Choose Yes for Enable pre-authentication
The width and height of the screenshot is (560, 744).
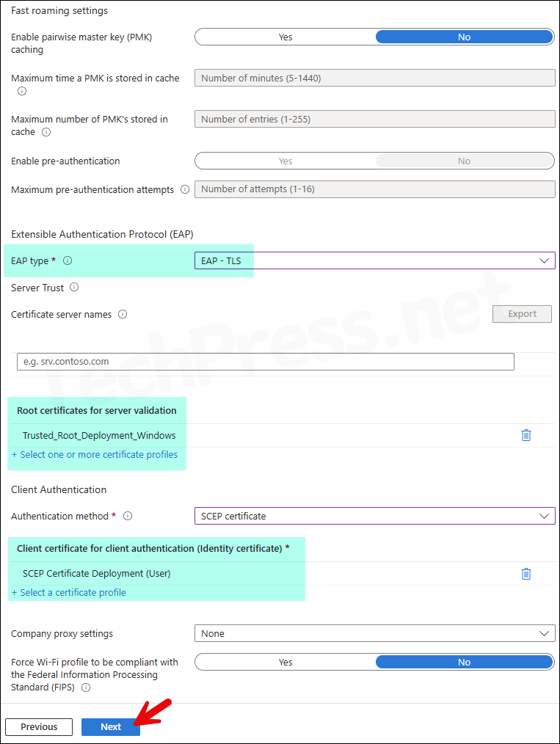[286, 161]
